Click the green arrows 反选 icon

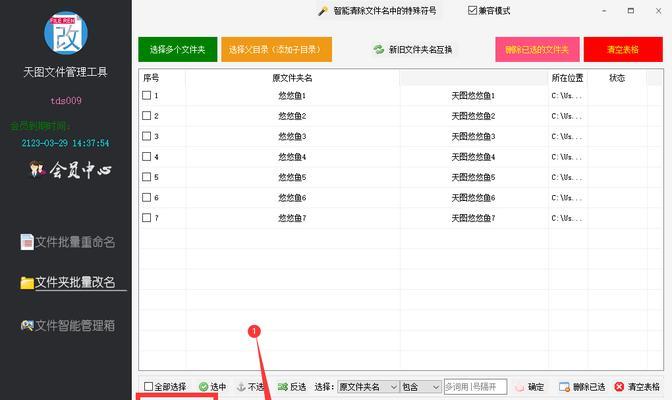[x=282, y=387]
